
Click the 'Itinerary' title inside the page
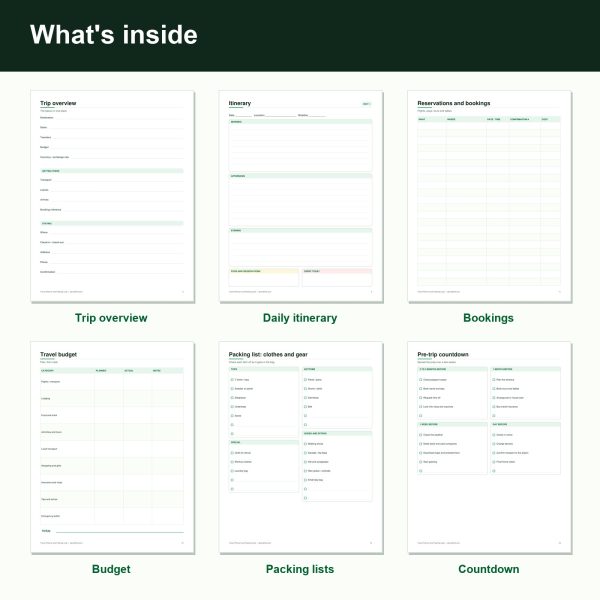pyautogui.click(x=240, y=103)
